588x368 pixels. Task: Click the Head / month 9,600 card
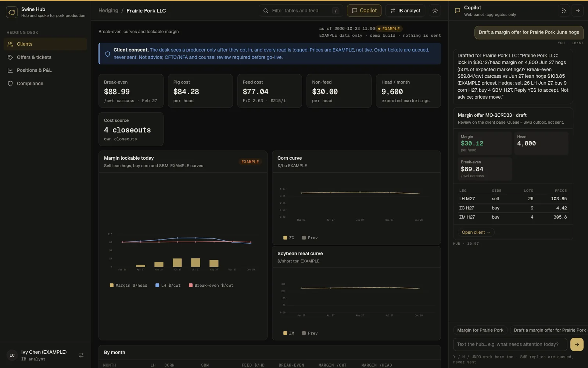pyautogui.click(x=408, y=91)
